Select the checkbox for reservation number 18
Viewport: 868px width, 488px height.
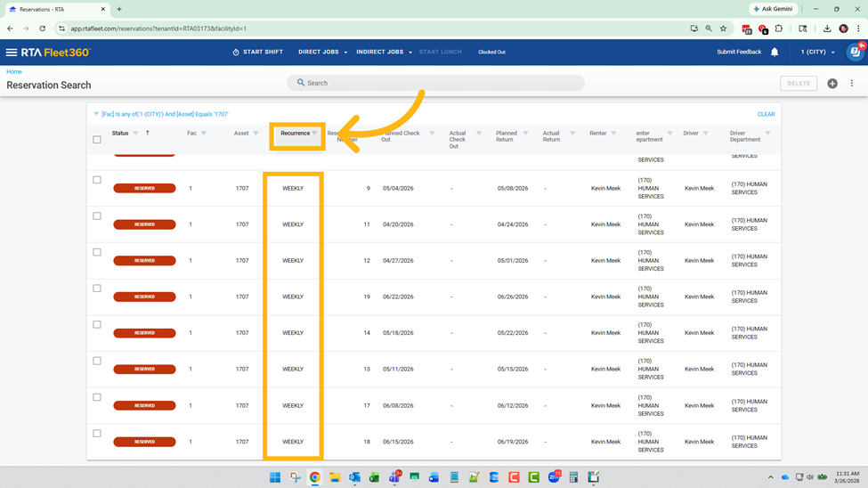pos(97,434)
